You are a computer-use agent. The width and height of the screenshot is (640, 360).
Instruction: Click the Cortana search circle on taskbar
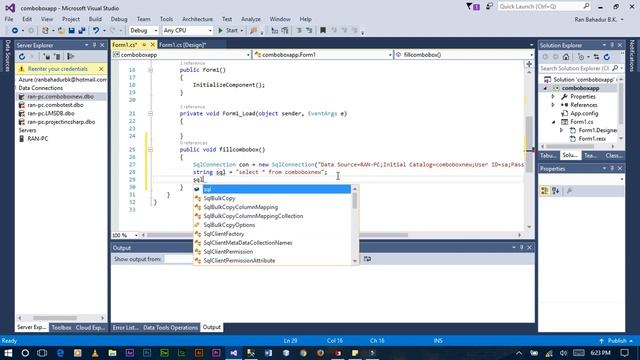coord(25,353)
